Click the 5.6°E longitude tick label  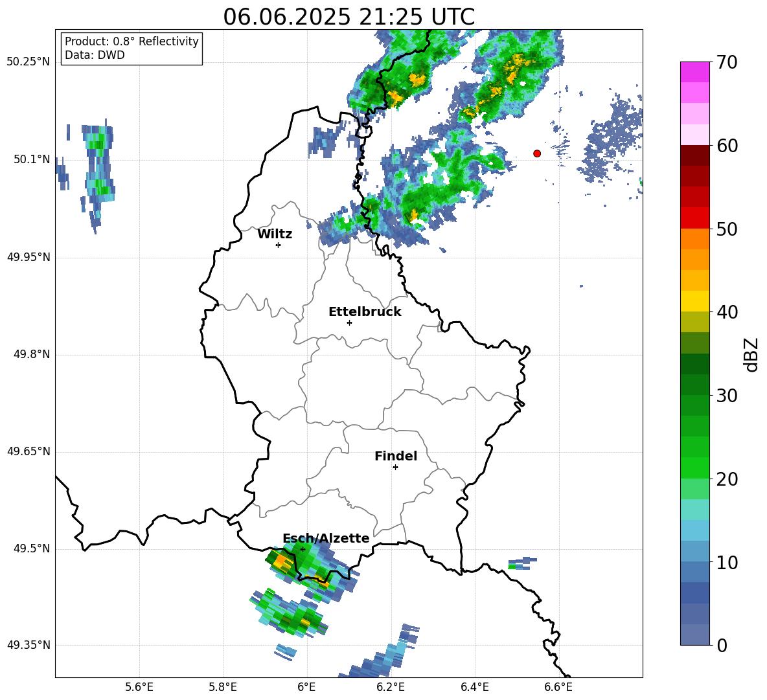(x=139, y=687)
